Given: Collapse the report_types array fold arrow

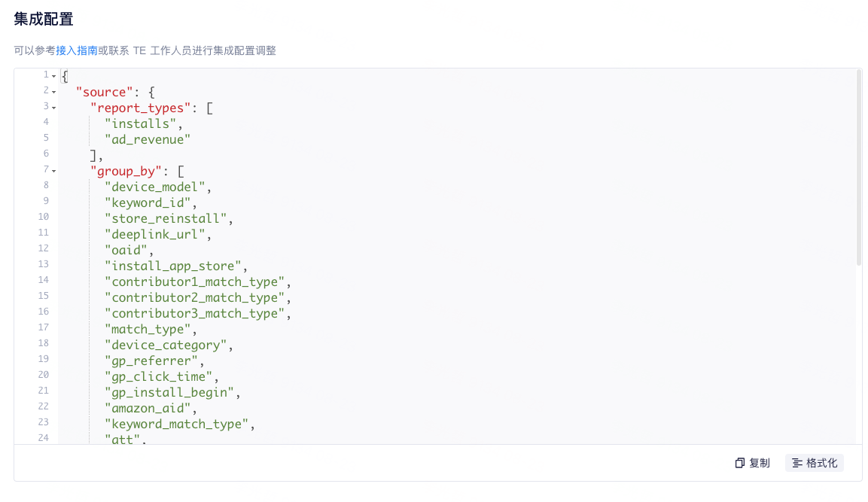Looking at the screenshot, I should click(x=54, y=106).
